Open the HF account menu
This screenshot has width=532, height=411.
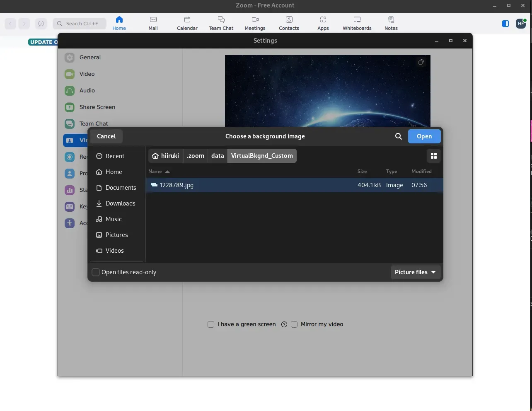(520, 24)
